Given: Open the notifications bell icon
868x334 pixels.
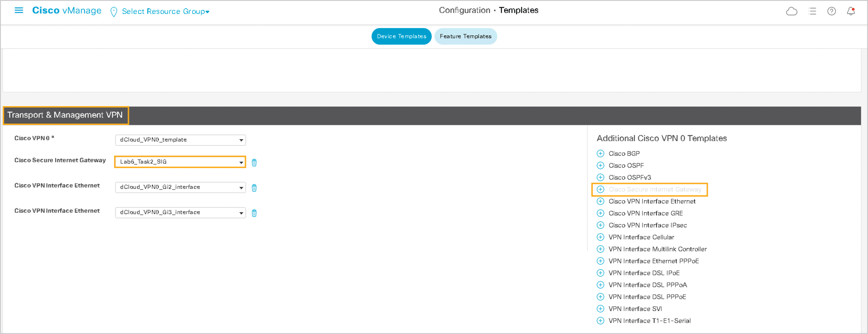Looking at the screenshot, I should [851, 11].
